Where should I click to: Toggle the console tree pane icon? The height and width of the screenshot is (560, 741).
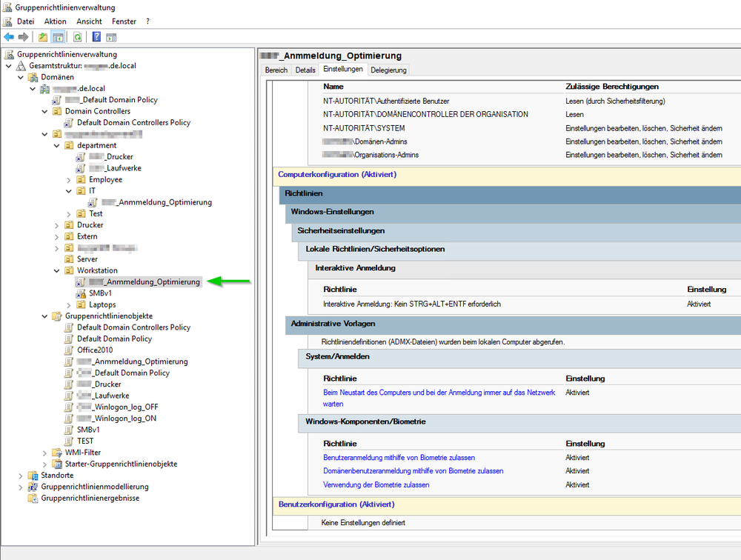[58, 36]
